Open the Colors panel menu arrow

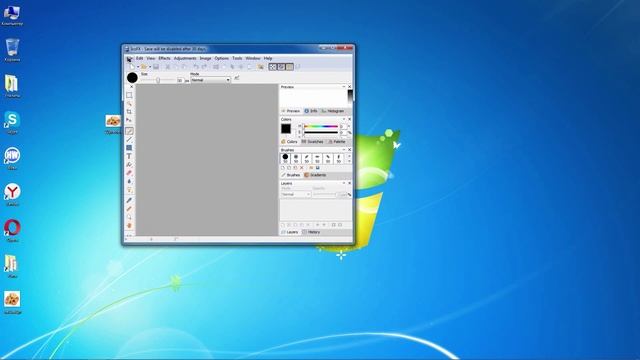tap(344, 119)
